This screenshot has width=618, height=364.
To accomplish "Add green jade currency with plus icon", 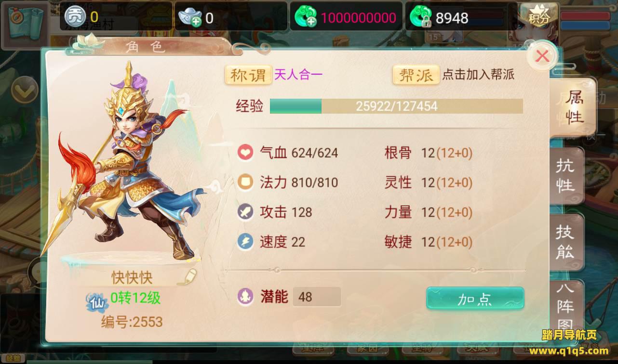I will point(306,18).
